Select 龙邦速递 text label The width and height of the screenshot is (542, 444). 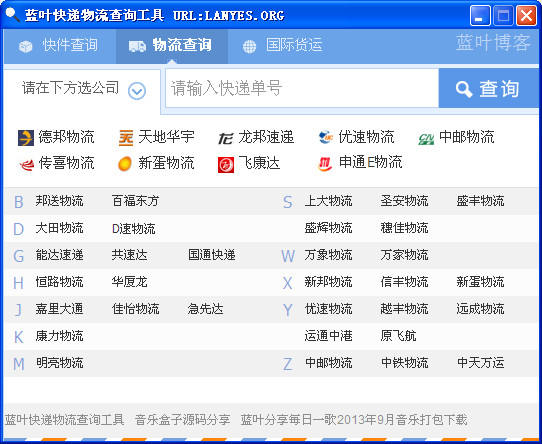point(266,137)
